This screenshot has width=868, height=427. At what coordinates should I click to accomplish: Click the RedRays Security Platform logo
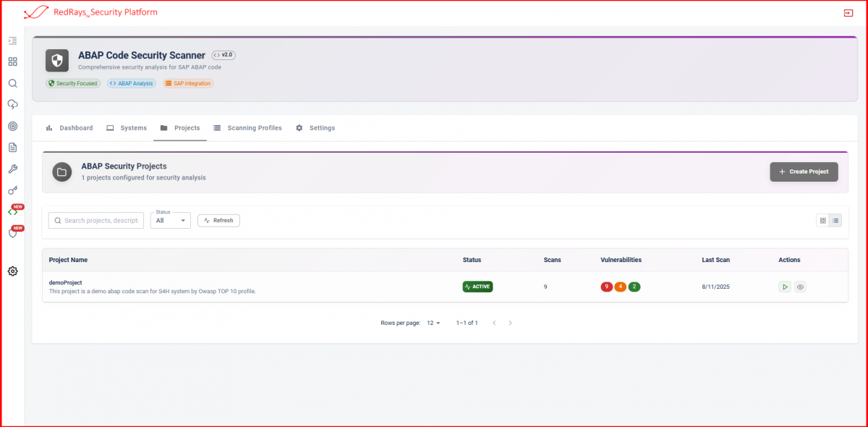pos(90,12)
